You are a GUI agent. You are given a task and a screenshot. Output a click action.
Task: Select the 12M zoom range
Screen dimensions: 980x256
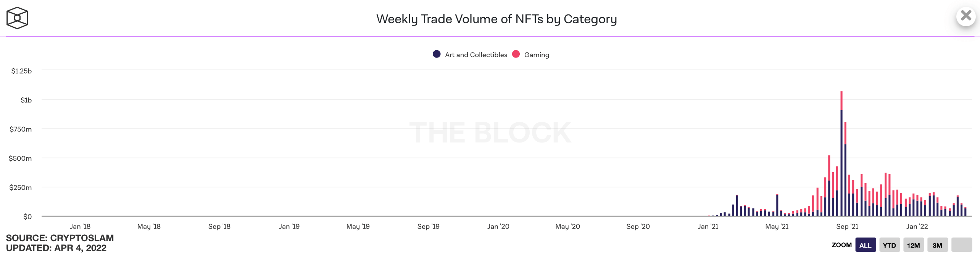click(913, 245)
